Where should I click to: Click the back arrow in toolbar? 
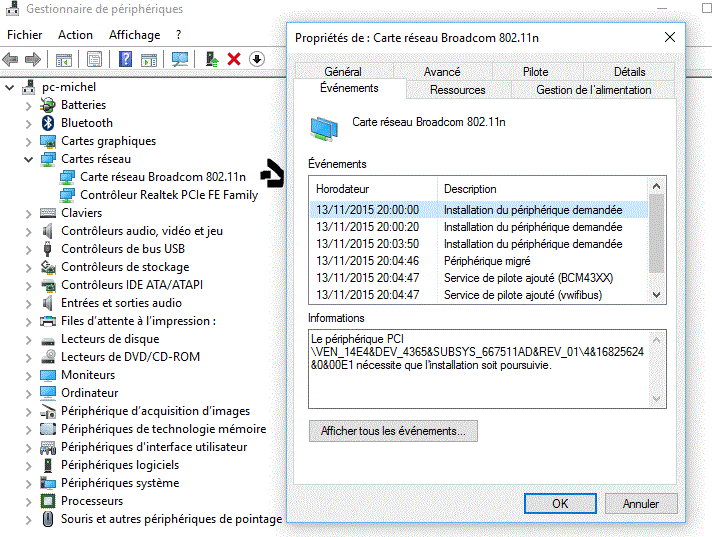(11, 60)
